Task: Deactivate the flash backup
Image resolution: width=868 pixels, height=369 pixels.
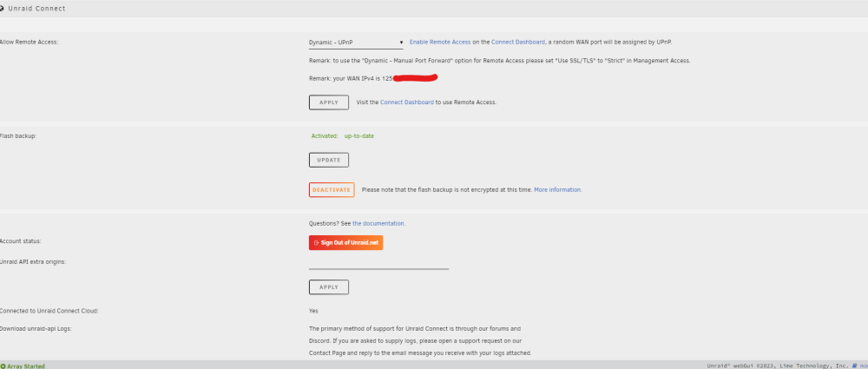Action: coord(332,190)
